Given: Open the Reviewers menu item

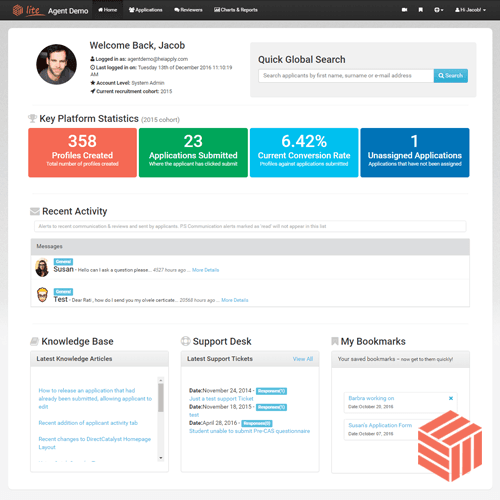Looking at the screenshot, I should [188, 10].
